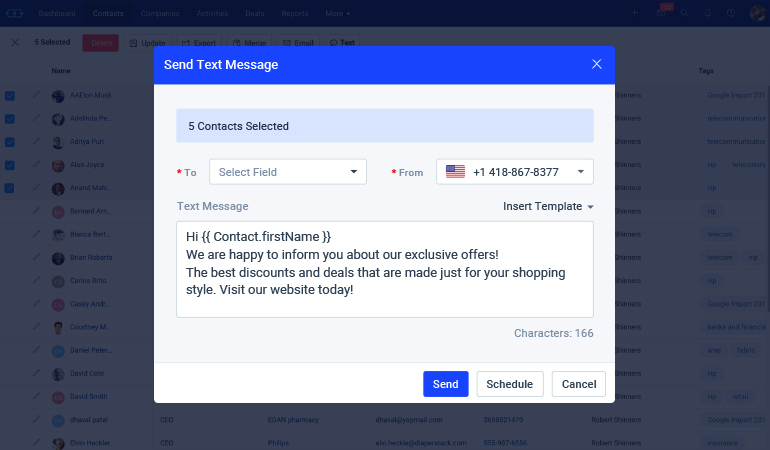The height and width of the screenshot is (450, 770).
Task: Open contact David Smith
Action: tap(88, 396)
